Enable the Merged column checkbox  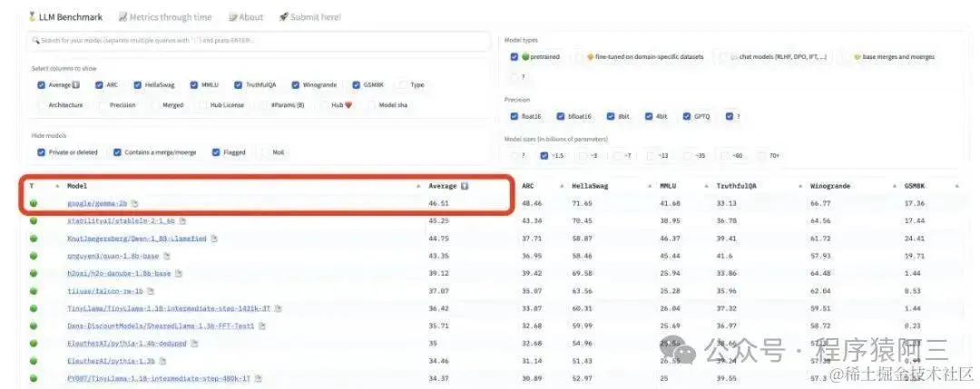click(x=155, y=105)
